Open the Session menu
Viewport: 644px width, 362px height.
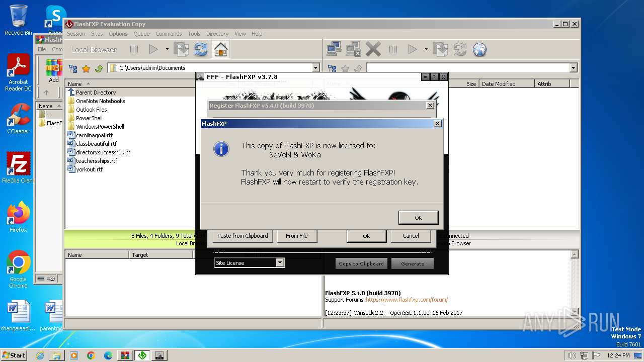[76, 34]
